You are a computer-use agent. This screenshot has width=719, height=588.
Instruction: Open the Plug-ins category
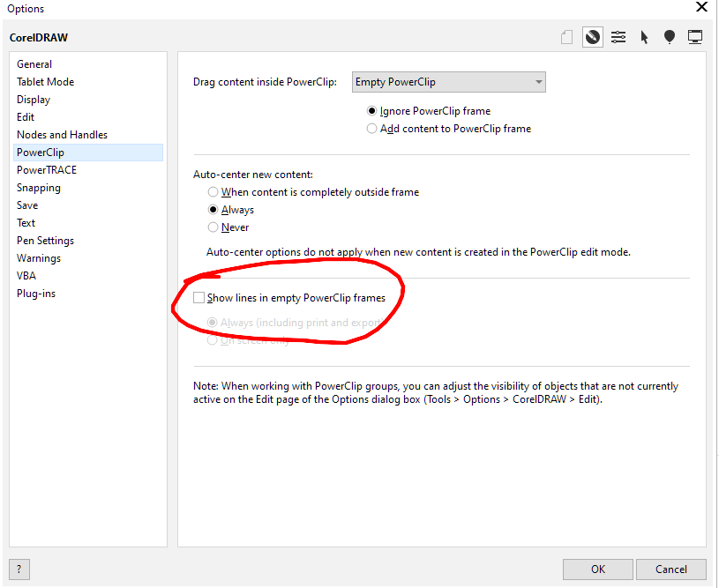click(x=88, y=294)
